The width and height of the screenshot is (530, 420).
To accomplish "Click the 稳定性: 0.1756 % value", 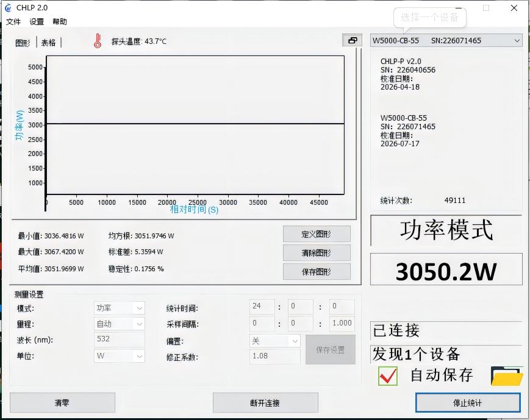I will [x=136, y=269].
